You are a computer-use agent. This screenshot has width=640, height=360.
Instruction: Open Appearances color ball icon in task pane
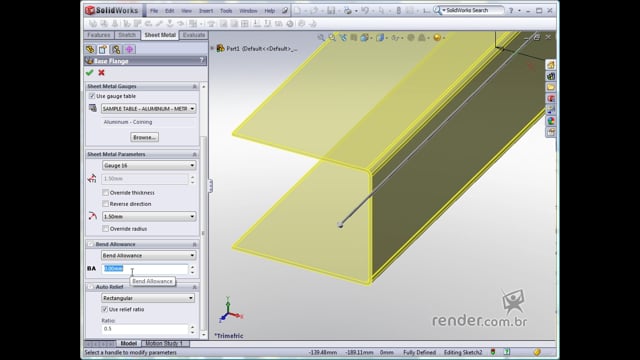551,121
